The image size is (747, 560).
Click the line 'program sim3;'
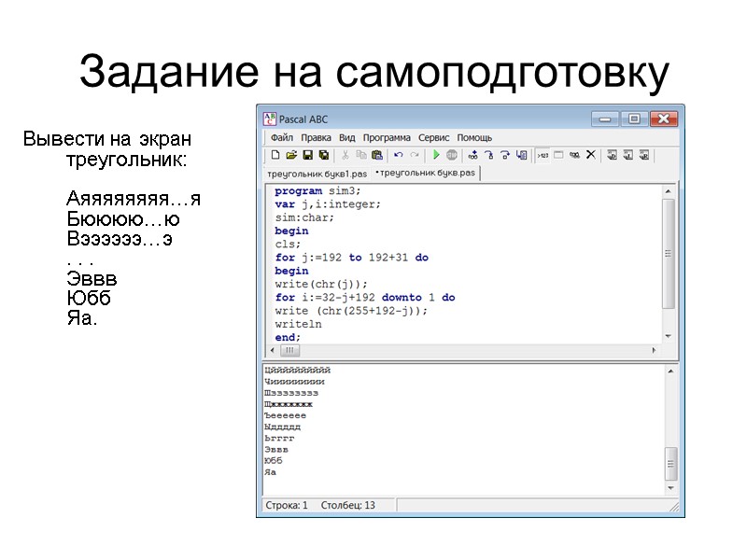click(x=317, y=191)
